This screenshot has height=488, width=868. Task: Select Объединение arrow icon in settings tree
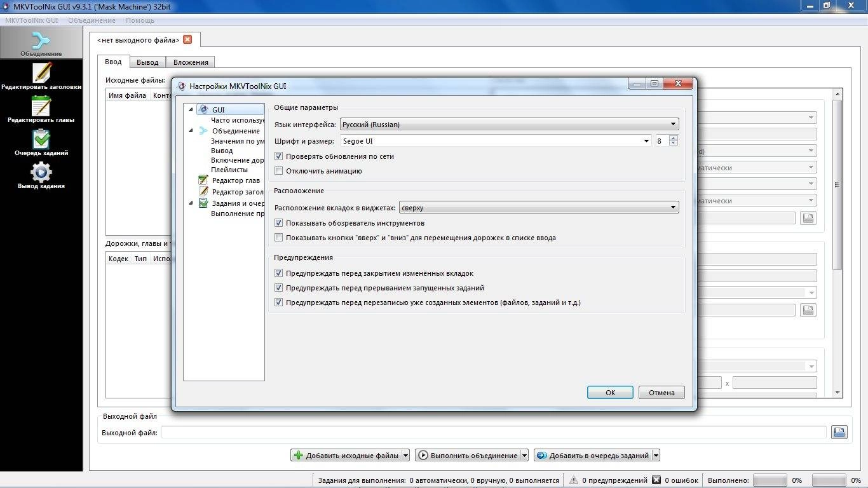click(x=203, y=131)
